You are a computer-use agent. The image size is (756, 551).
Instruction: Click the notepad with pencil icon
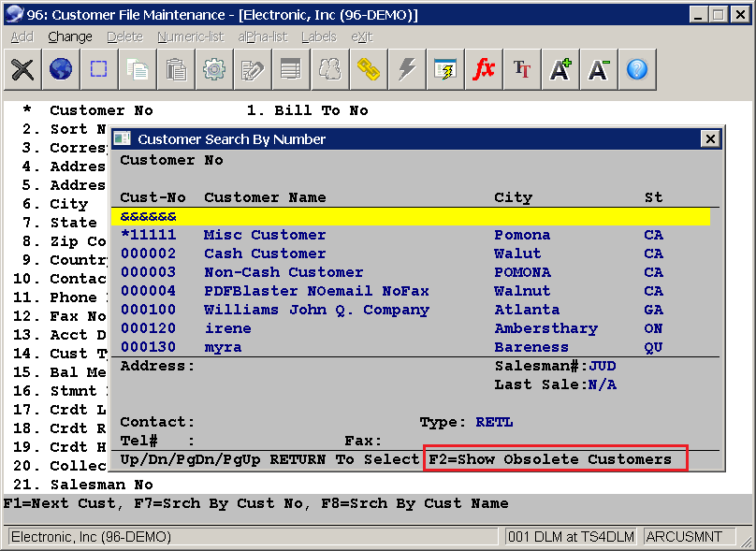pyautogui.click(x=253, y=69)
